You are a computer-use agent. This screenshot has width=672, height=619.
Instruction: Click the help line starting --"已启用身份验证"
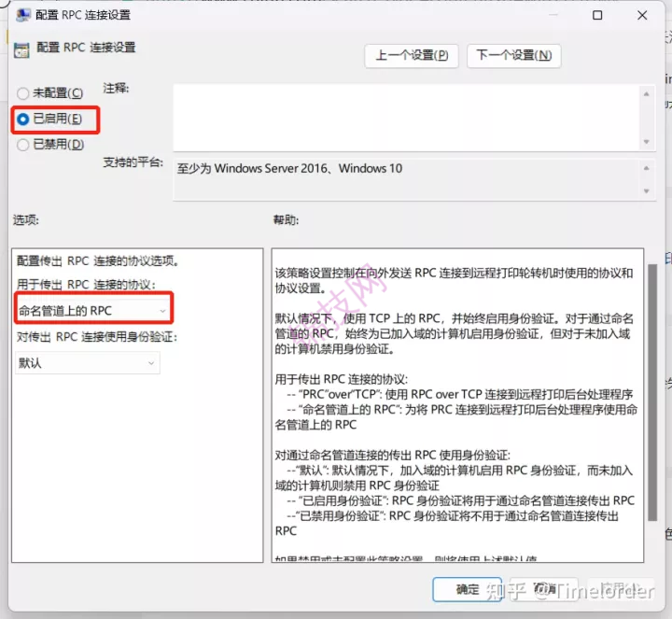click(461, 500)
